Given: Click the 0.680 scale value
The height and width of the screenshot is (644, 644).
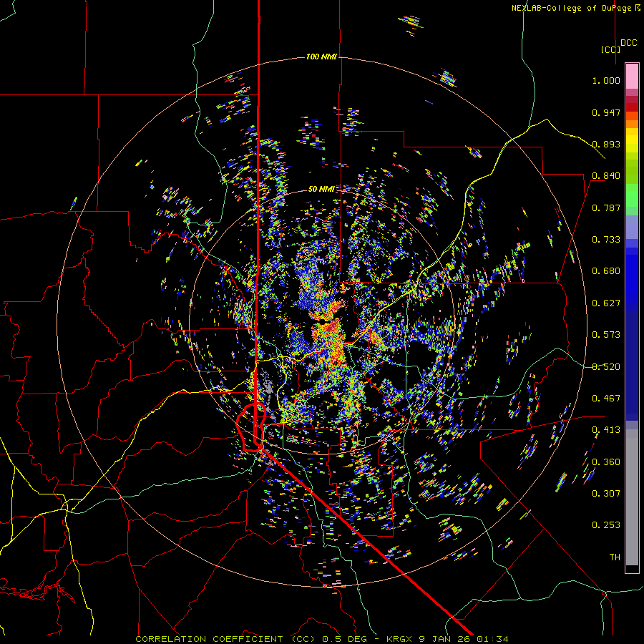Looking at the screenshot, I should tap(606, 271).
